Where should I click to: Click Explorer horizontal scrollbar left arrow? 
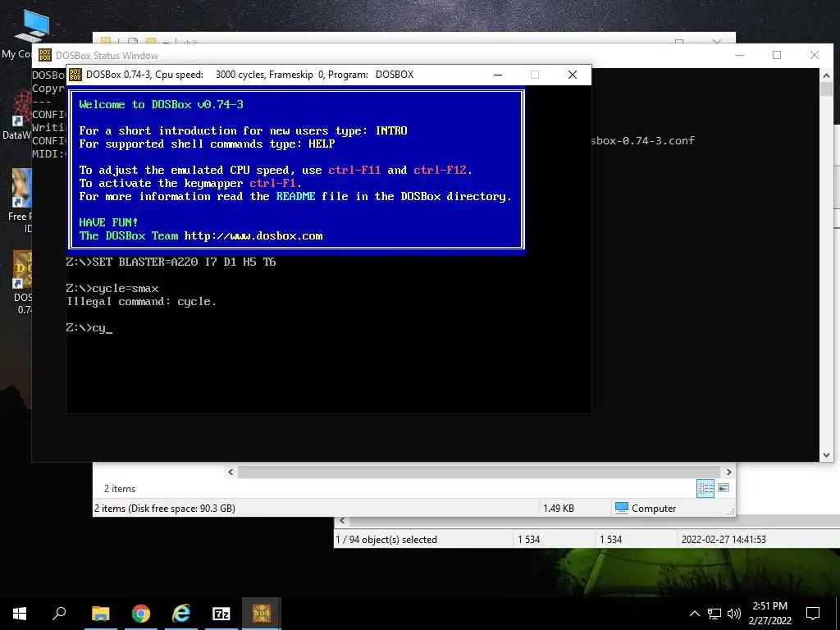(x=231, y=472)
